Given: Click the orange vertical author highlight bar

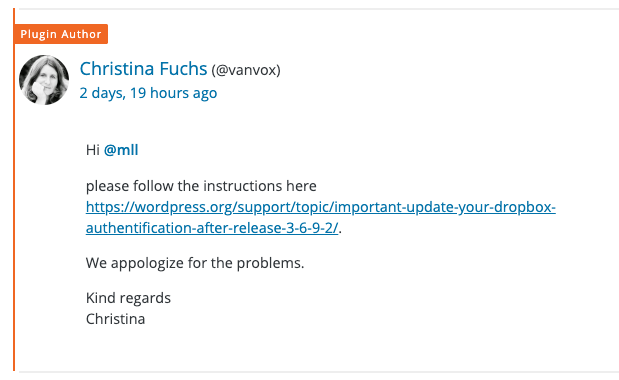Looking at the screenshot, I should pos(14,189).
